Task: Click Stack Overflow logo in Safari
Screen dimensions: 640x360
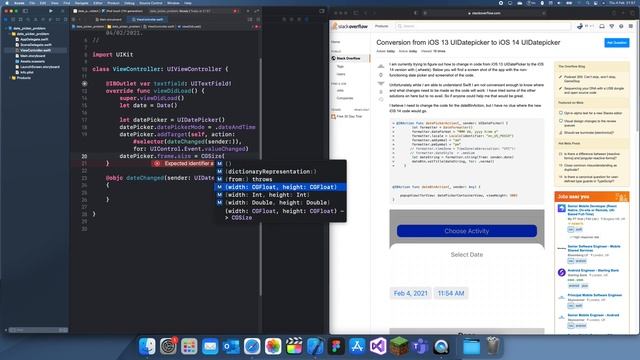Action: 350,26
